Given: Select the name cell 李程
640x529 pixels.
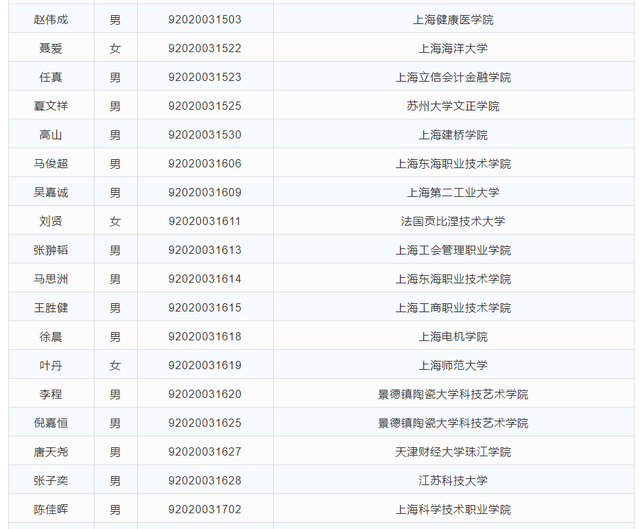Looking at the screenshot, I should click(51, 394).
